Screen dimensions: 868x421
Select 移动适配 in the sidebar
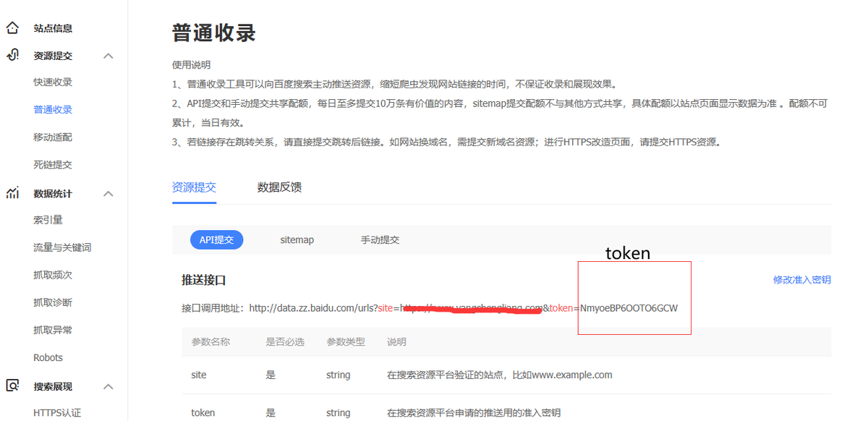pyautogui.click(x=50, y=137)
